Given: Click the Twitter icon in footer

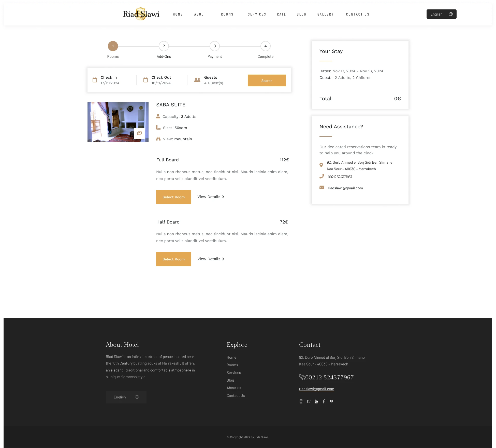Looking at the screenshot, I should [309, 401].
